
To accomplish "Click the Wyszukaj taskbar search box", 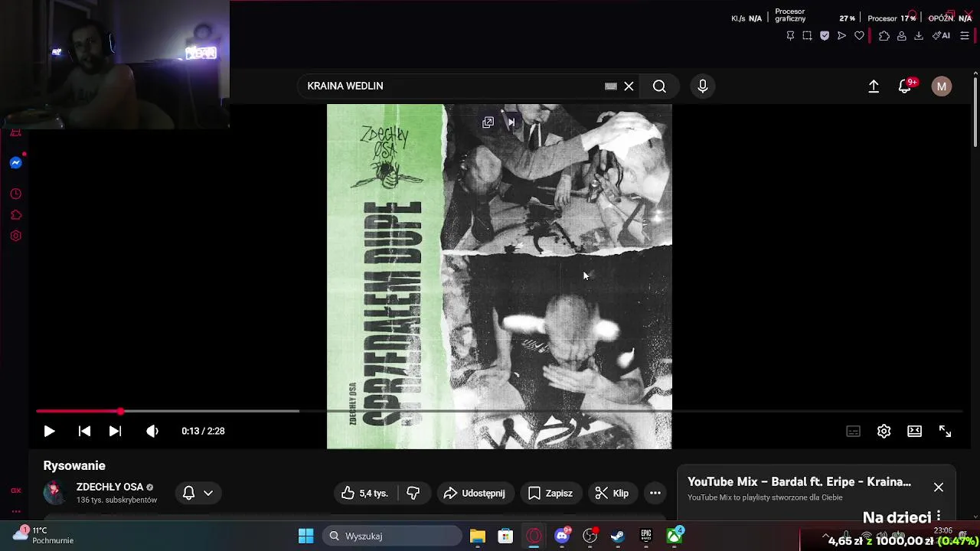I will point(392,536).
